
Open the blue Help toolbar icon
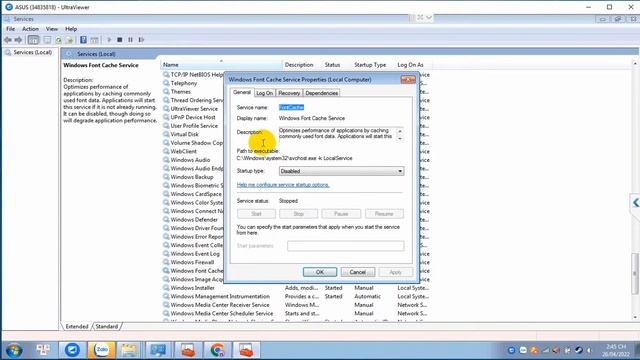coord(83,40)
